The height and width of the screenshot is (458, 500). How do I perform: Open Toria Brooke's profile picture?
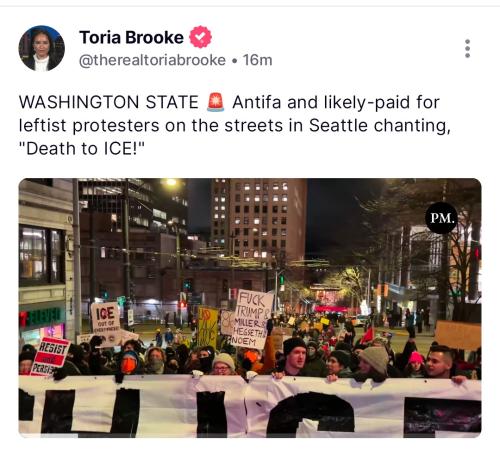click(42, 48)
